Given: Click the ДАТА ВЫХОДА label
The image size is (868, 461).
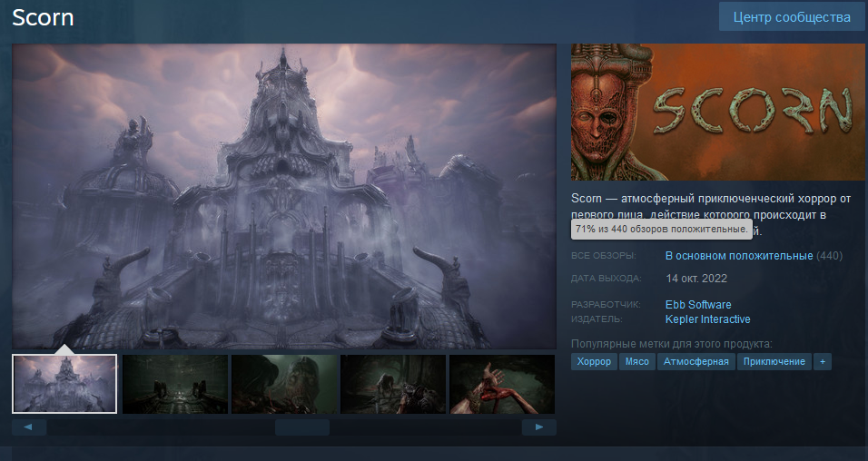Looking at the screenshot, I should (607, 279).
